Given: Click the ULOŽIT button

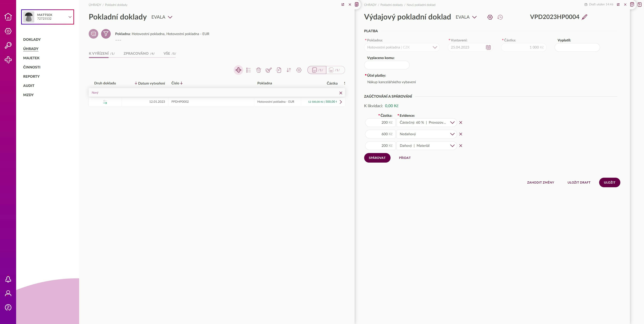Looking at the screenshot, I should [x=609, y=183].
